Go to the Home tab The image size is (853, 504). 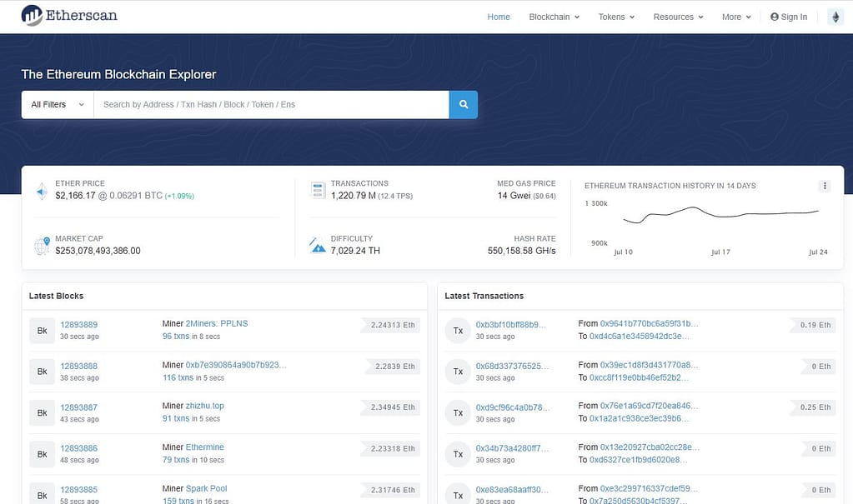pyautogui.click(x=499, y=17)
